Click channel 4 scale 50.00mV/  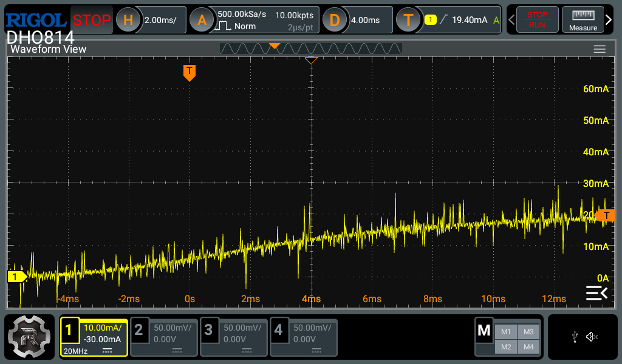[312, 328]
